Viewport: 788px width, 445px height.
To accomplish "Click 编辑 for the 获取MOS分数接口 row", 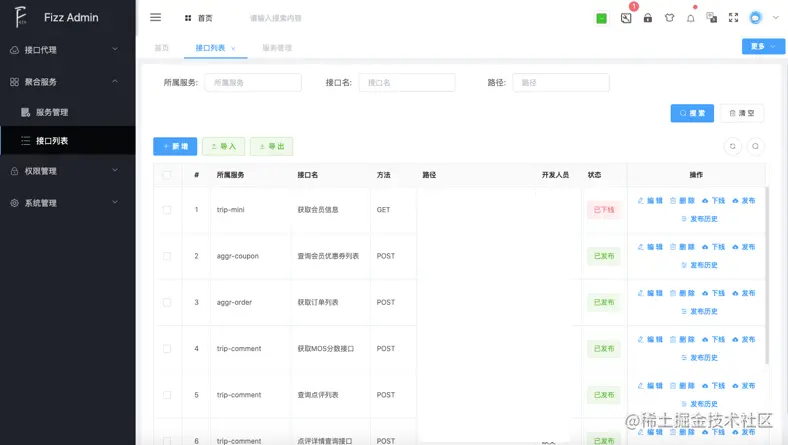I will (x=650, y=339).
